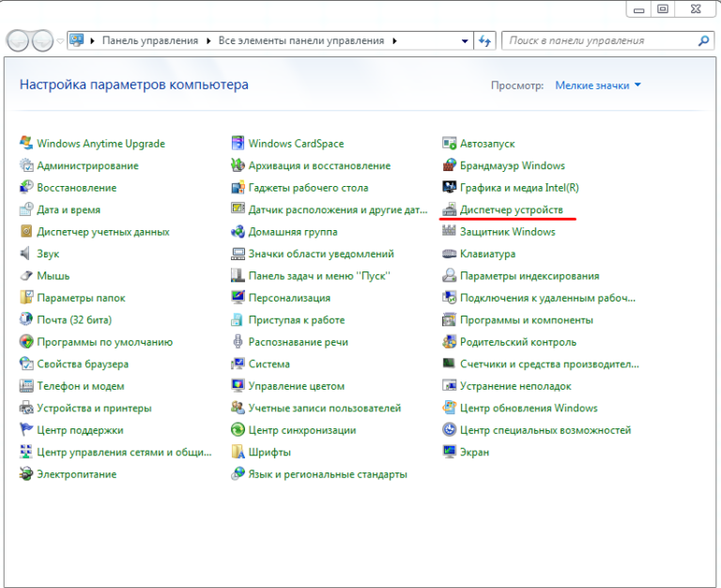Image resolution: width=721 pixels, height=588 pixels.
Task: Click the Экран monitor icon
Action: [450, 452]
